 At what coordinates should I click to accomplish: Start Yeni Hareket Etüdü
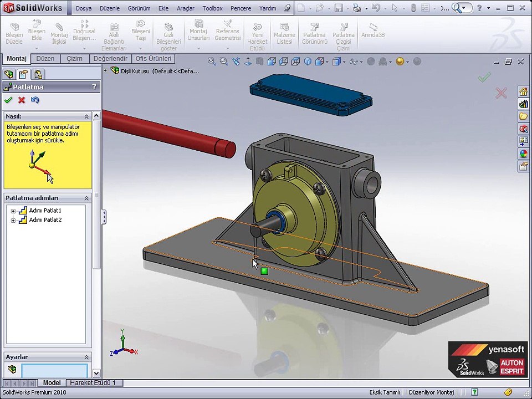pyautogui.click(x=257, y=37)
